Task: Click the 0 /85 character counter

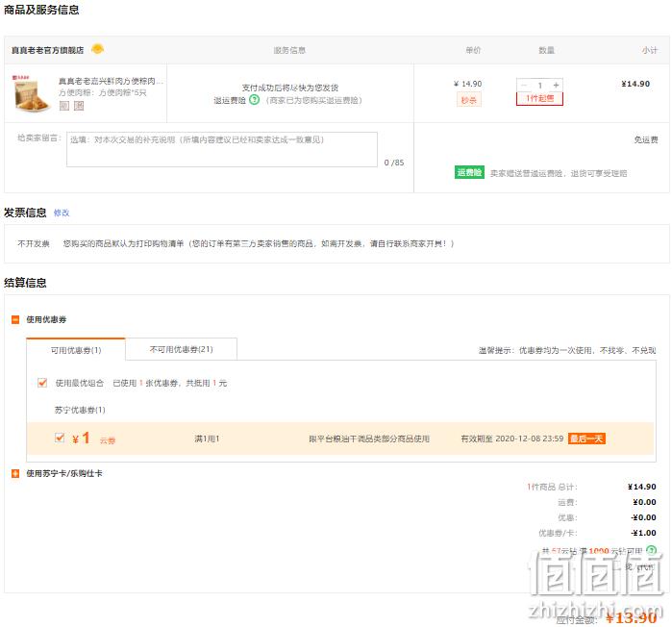Action: click(x=394, y=163)
